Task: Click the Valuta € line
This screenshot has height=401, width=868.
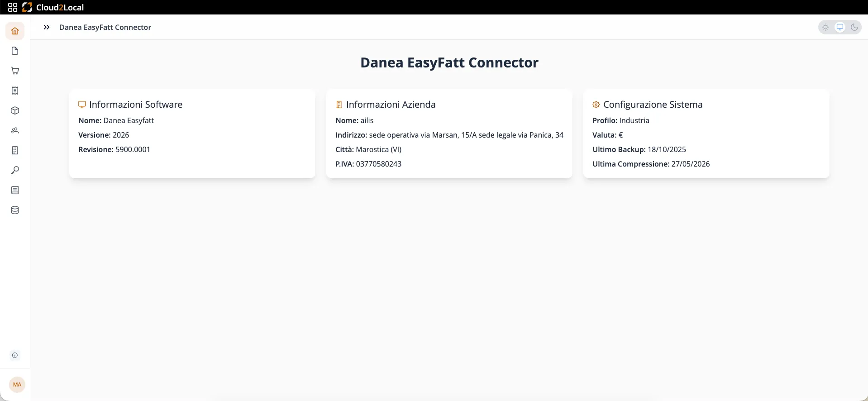Action: coord(608,135)
